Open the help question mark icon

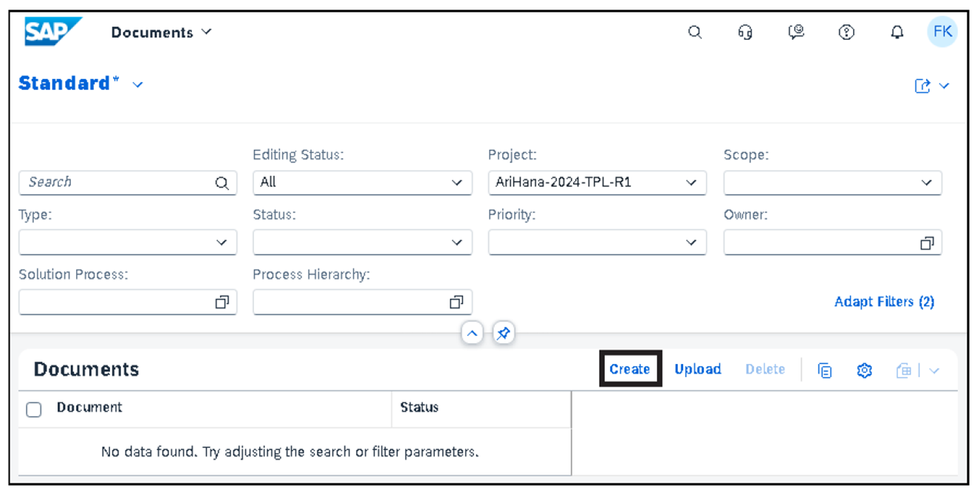tap(846, 32)
